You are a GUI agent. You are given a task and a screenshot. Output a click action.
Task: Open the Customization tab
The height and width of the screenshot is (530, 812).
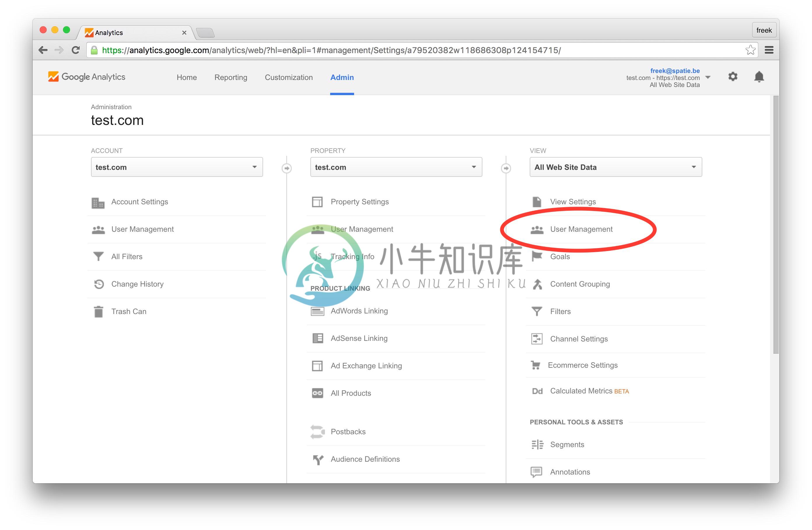(289, 78)
